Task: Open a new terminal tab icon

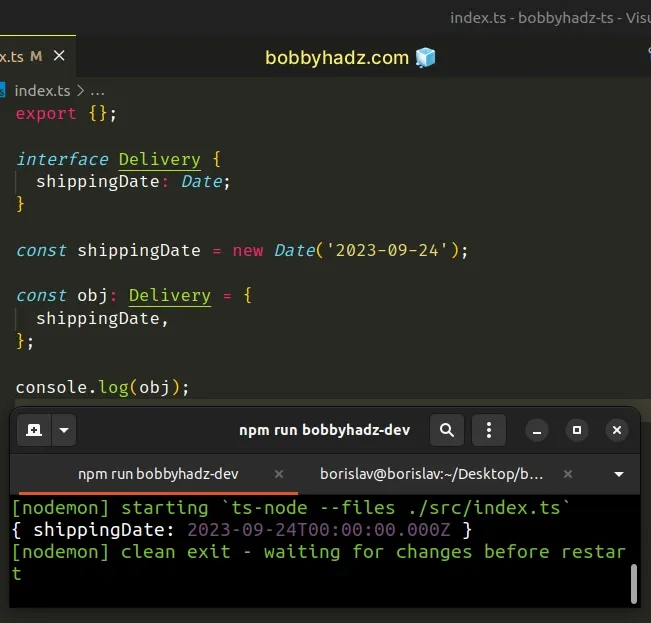Action: [x=34, y=430]
